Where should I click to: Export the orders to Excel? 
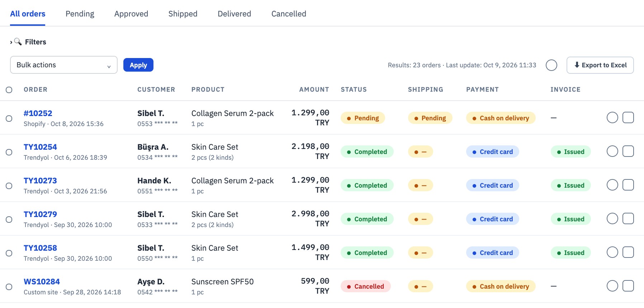coord(600,65)
